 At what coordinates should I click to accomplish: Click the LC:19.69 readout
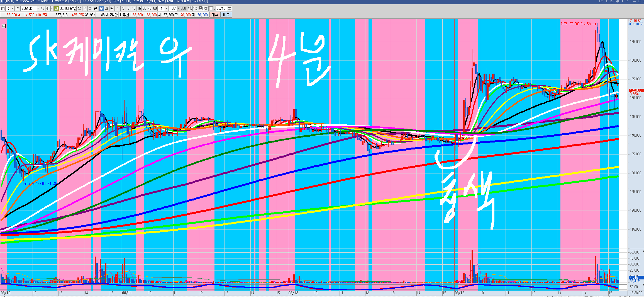point(635,21)
